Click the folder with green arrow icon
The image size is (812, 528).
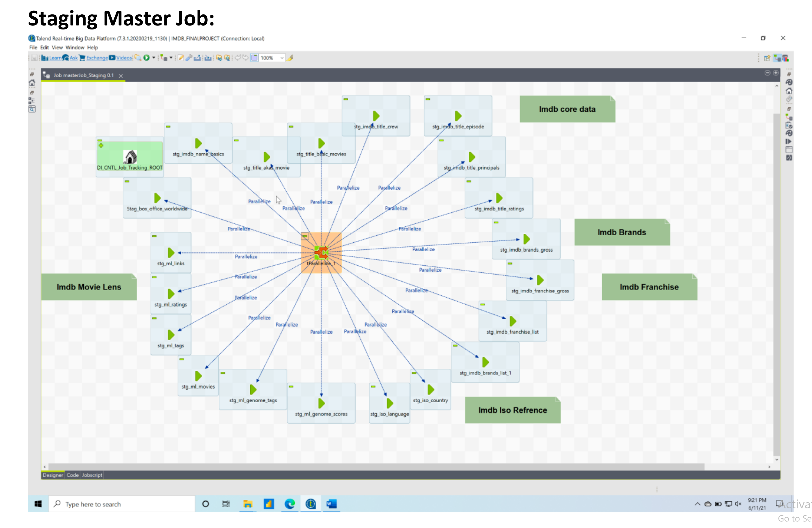point(219,58)
